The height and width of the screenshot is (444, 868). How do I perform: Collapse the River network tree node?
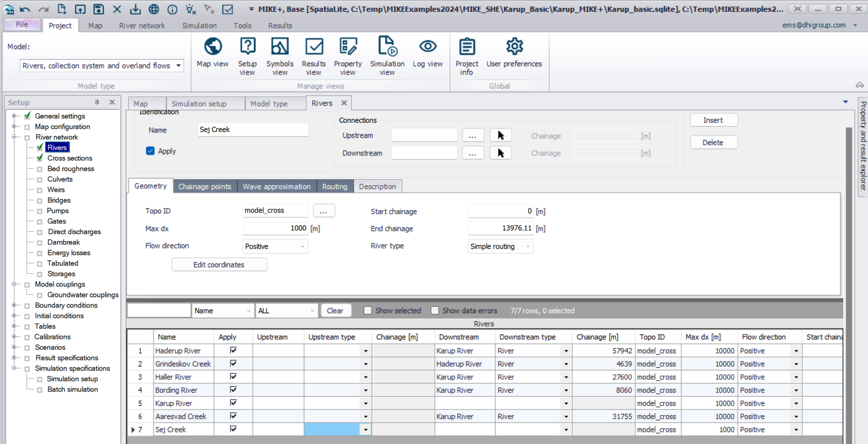point(15,137)
